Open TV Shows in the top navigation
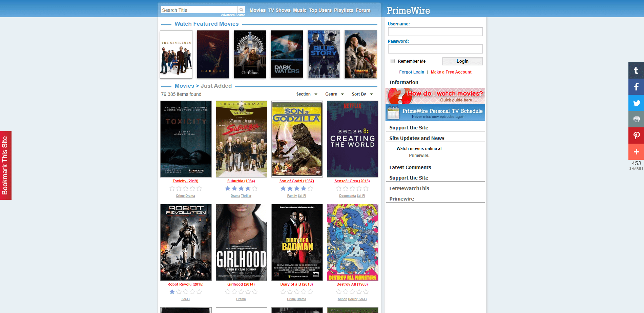 point(279,10)
